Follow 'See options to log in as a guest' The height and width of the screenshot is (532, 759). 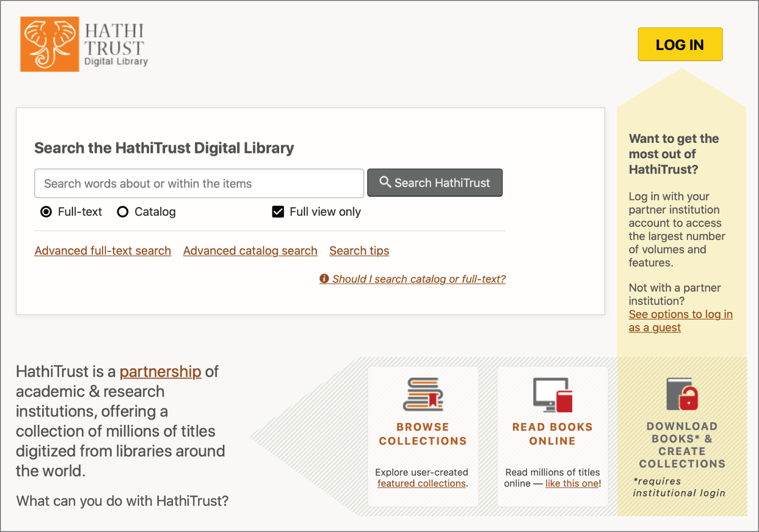[681, 321]
